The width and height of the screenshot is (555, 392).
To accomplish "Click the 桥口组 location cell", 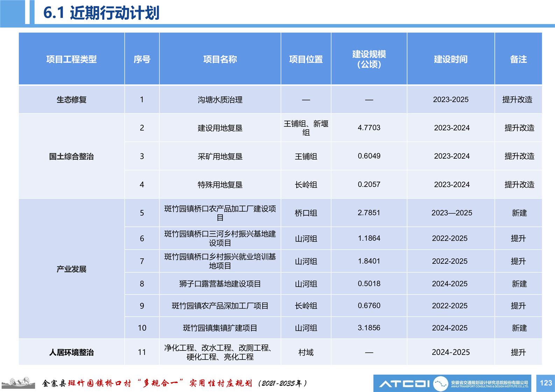I will tap(306, 213).
